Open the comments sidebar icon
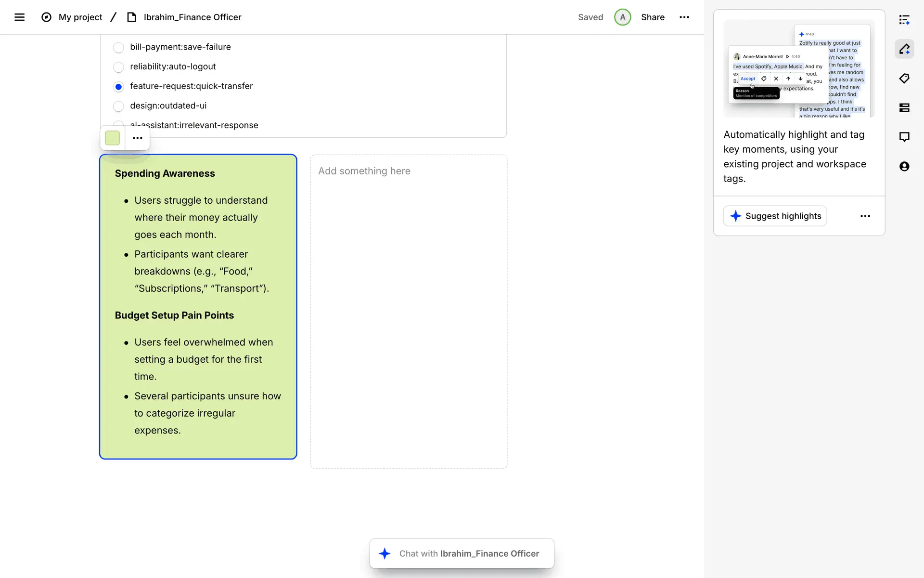 [x=904, y=137]
